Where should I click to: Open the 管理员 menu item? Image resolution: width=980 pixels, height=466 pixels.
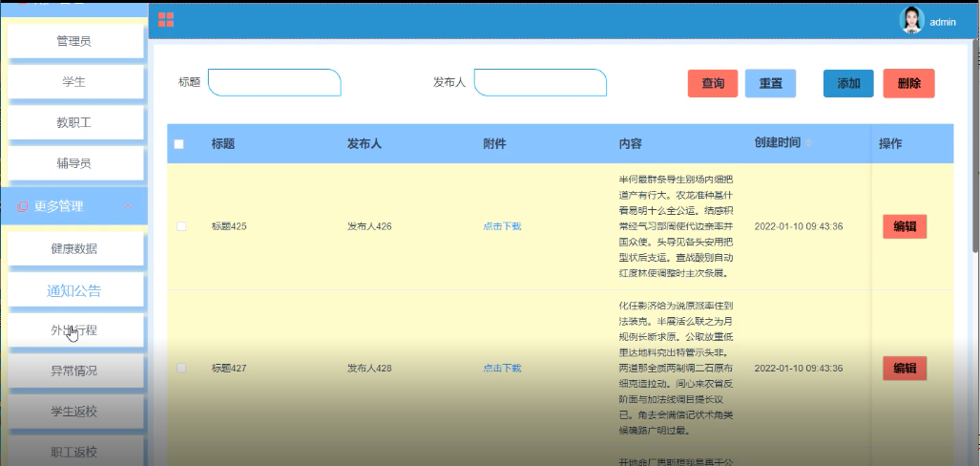click(x=74, y=41)
